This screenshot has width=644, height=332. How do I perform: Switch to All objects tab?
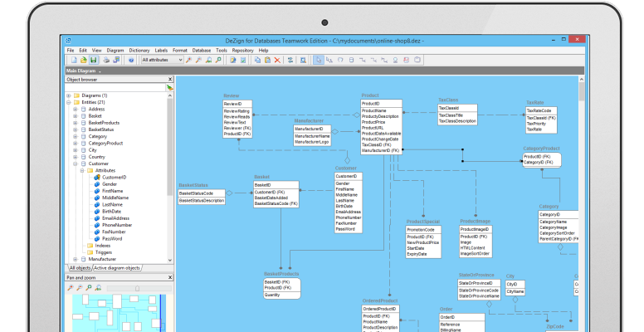[80, 268]
